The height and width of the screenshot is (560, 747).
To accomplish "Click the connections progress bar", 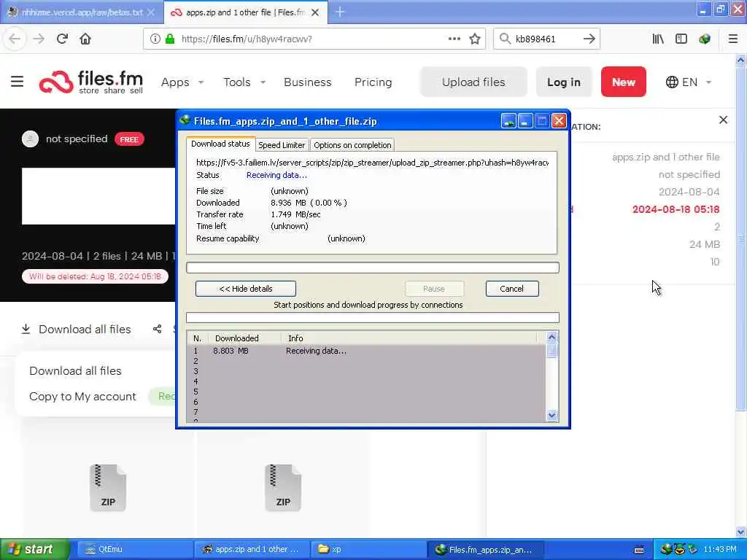I will (373, 318).
